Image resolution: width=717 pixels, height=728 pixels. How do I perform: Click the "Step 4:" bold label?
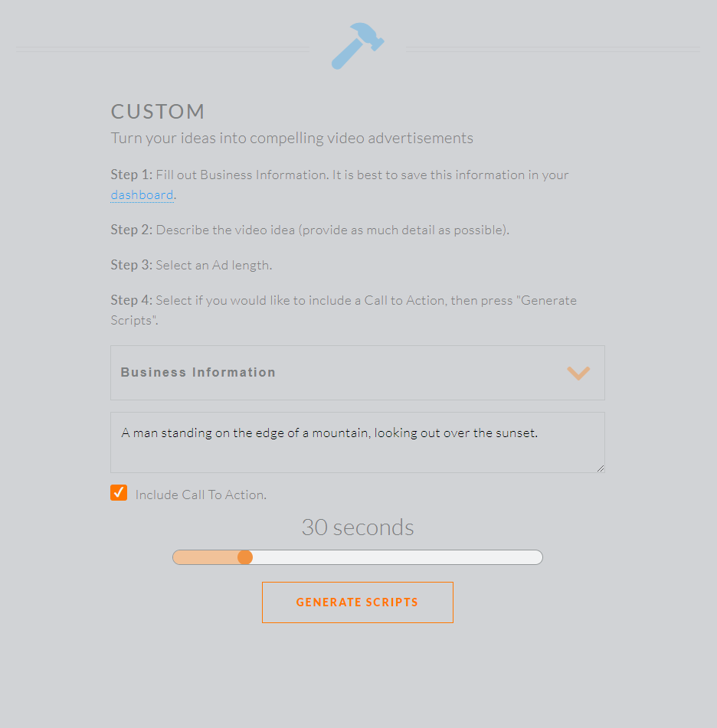tap(132, 300)
